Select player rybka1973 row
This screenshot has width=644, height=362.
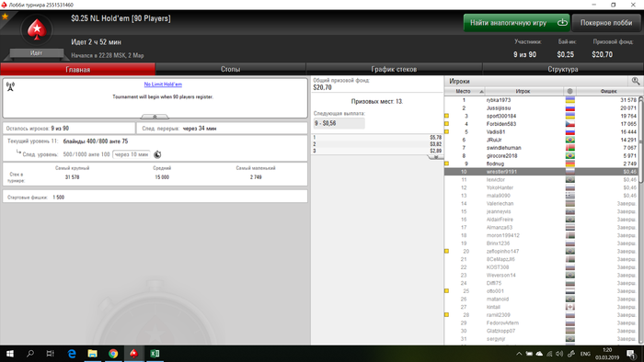[541, 100]
